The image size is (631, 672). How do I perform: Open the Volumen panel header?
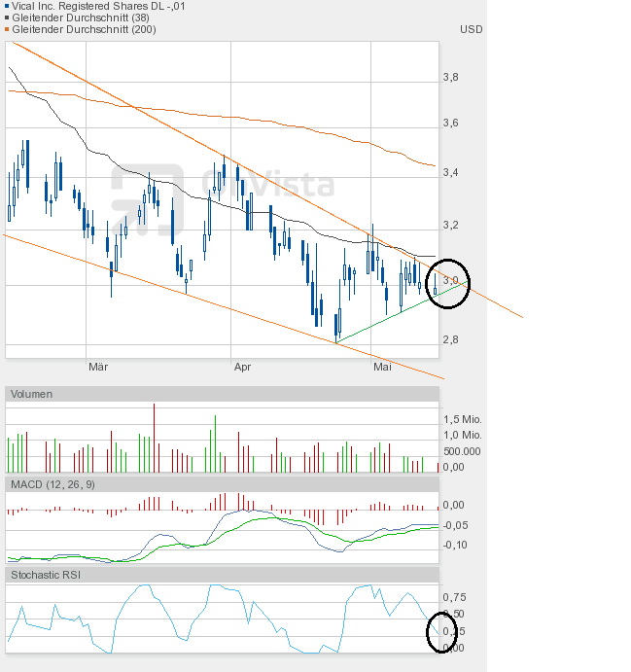pos(31,394)
